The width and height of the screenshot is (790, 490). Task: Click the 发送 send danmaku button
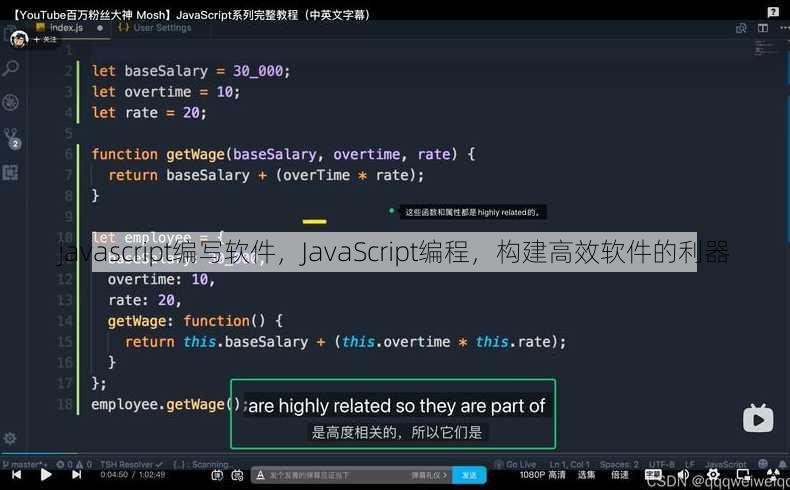coord(469,475)
